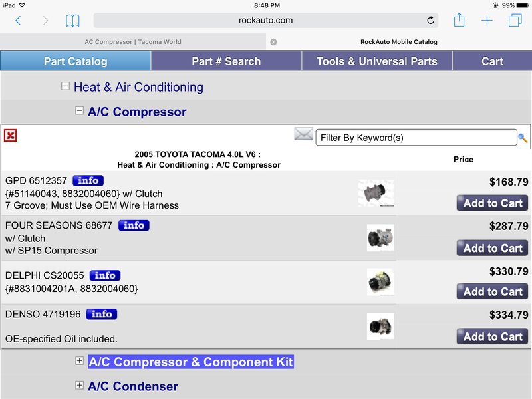
Task: Add GPD 6512357 compressor to cart
Action: click(x=492, y=203)
